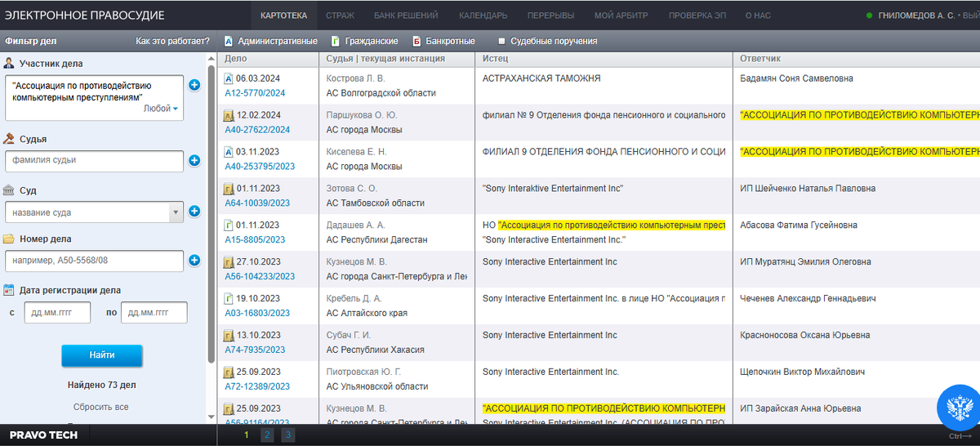Open Мой арбитр tab
Screen dimensions: 980x446
(x=621, y=16)
